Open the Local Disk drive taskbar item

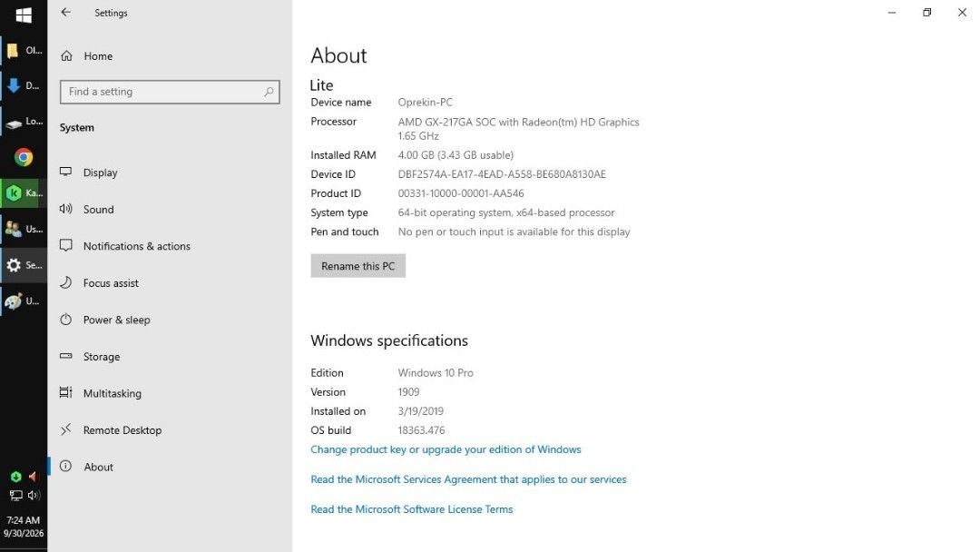click(23, 122)
